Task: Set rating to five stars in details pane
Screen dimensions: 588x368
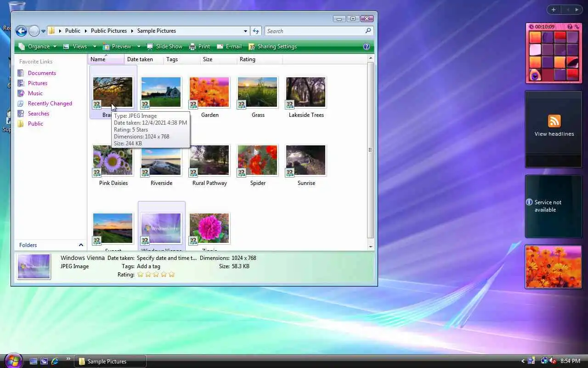Action: coord(172,275)
